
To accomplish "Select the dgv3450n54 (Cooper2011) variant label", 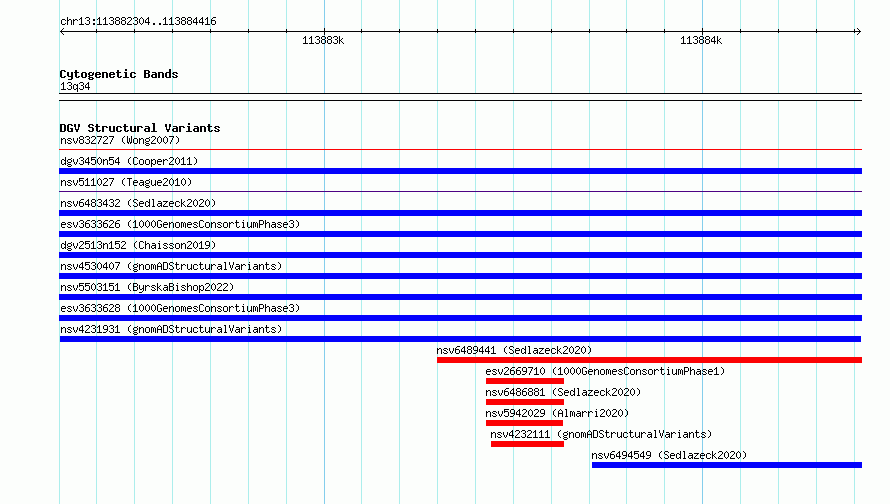I will click(x=129, y=161).
